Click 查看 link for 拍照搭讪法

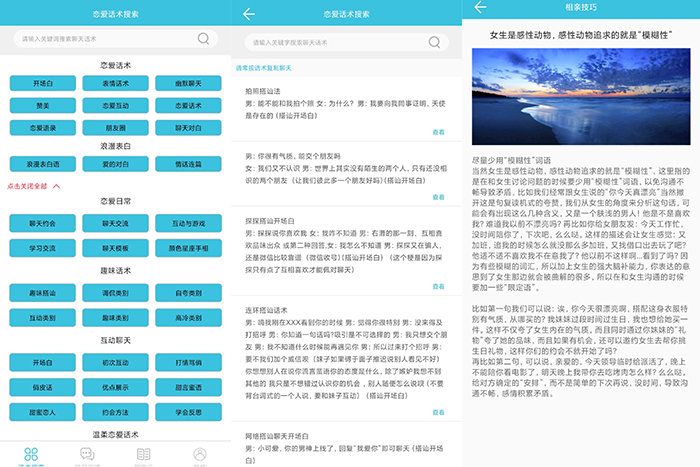click(x=438, y=131)
